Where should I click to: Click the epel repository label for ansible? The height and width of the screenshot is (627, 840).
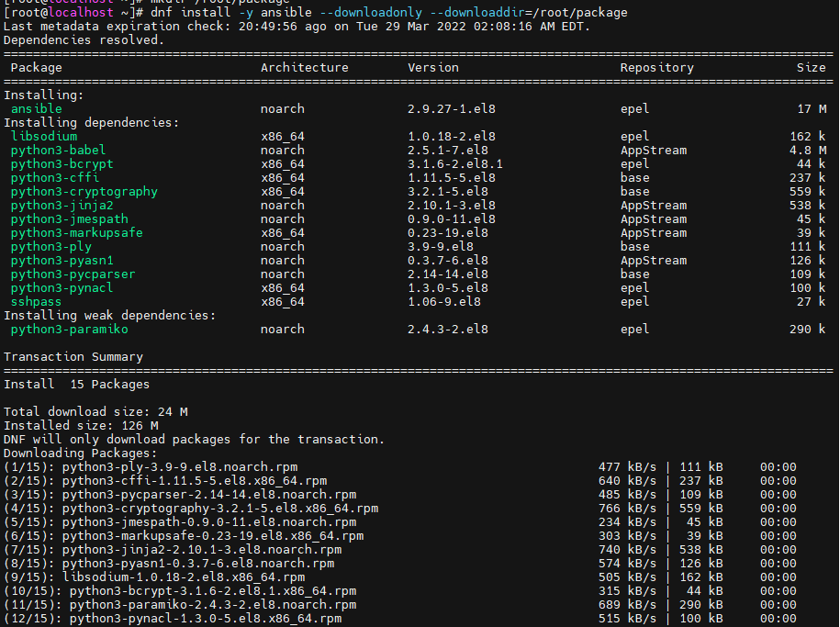click(x=634, y=108)
